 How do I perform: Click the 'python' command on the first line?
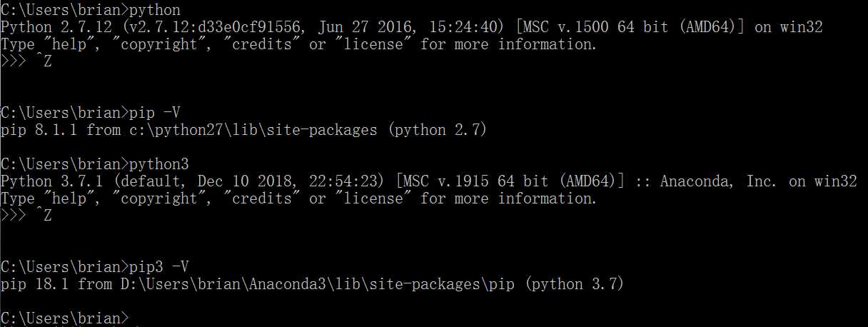pos(155,10)
